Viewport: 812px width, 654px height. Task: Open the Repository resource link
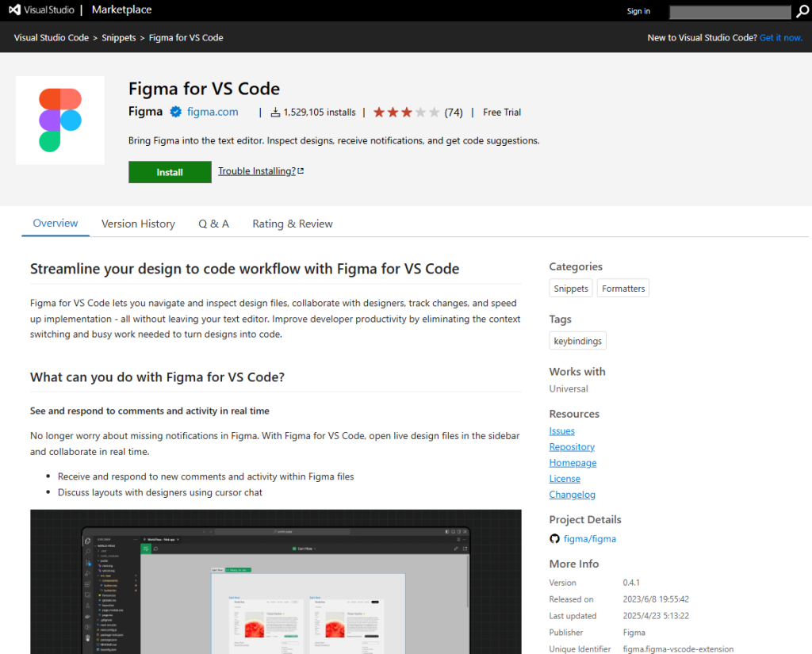[x=572, y=447]
